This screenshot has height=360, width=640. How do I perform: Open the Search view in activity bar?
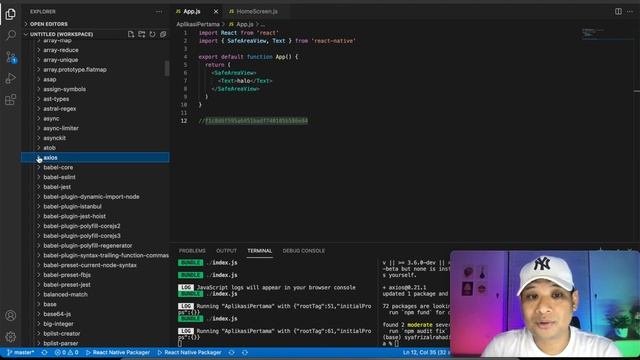pos(11,36)
